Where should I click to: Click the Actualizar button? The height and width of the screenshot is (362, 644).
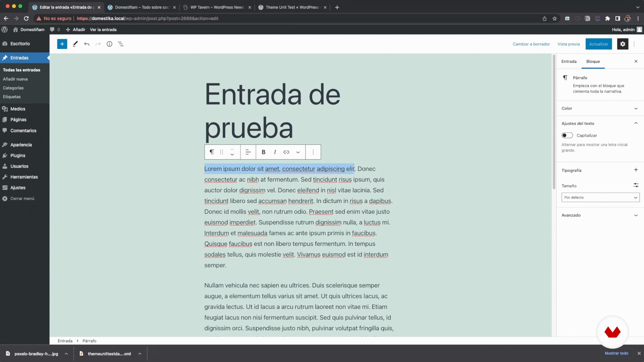point(598,44)
